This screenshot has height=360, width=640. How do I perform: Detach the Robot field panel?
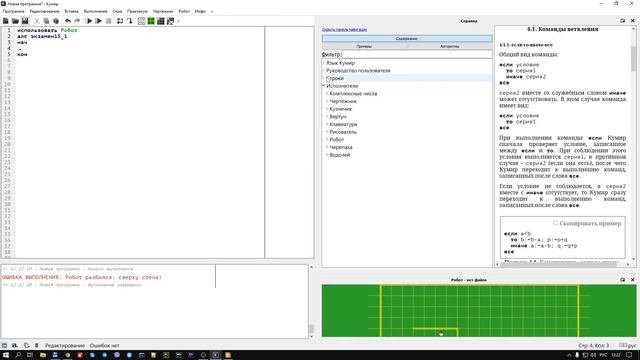pyautogui.click(x=622, y=280)
